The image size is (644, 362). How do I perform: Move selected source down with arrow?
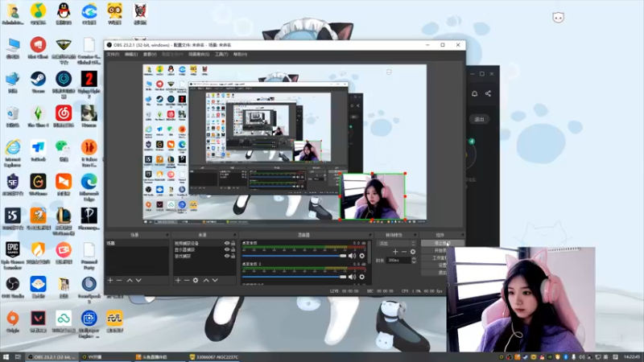click(215, 280)
